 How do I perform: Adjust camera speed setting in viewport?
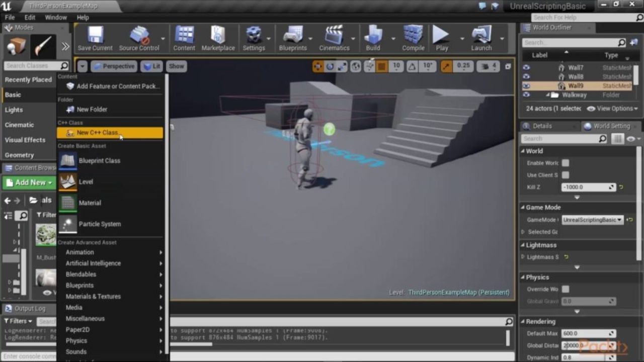pyautogui.click(x=488, y=66)
